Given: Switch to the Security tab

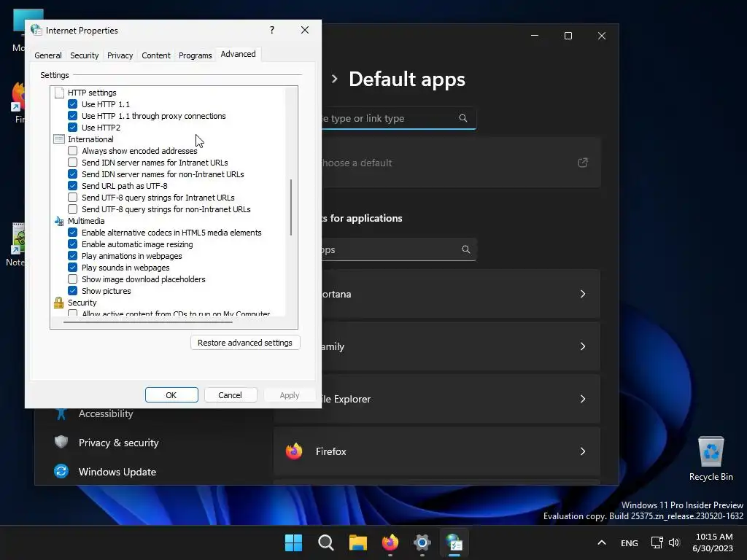Looking at the screenshot, I should [x=85, y=55].
